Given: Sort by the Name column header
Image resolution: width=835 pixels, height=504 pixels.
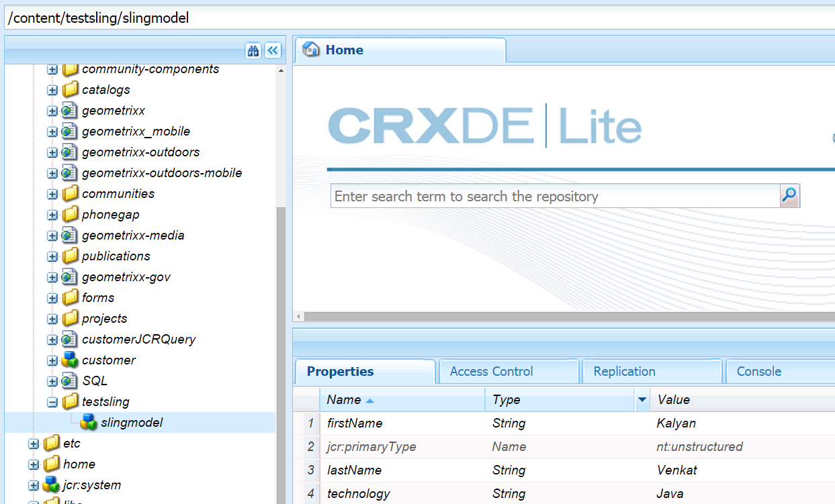Looking at the screenshot, I should click(x=402, y=400).
